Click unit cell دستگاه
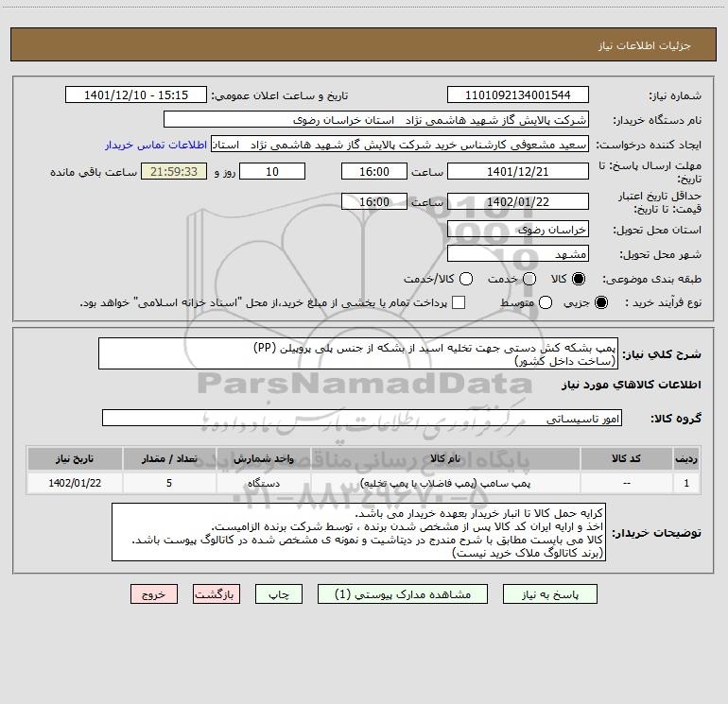The image size is (728, 704). click(x=263, y=483)
